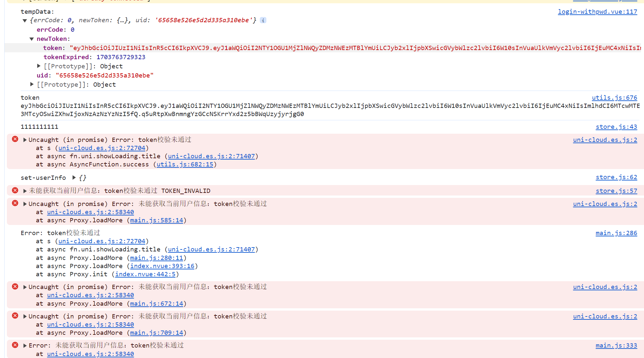Open index.nvue:393:16 stack trace link

162,266
